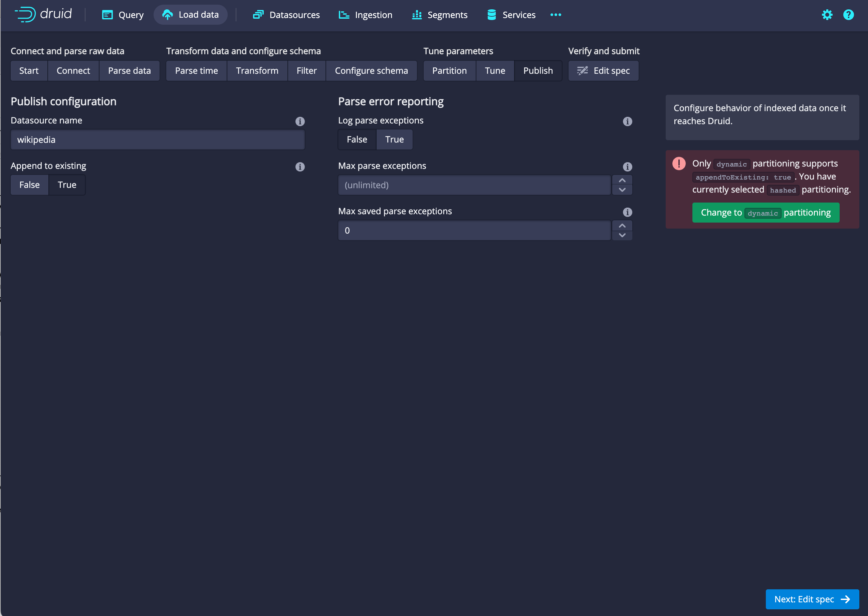The width and height of the screenshot is (868, 616).
Task: Click the Druid logo icon
Action: [x=26, y=14]
